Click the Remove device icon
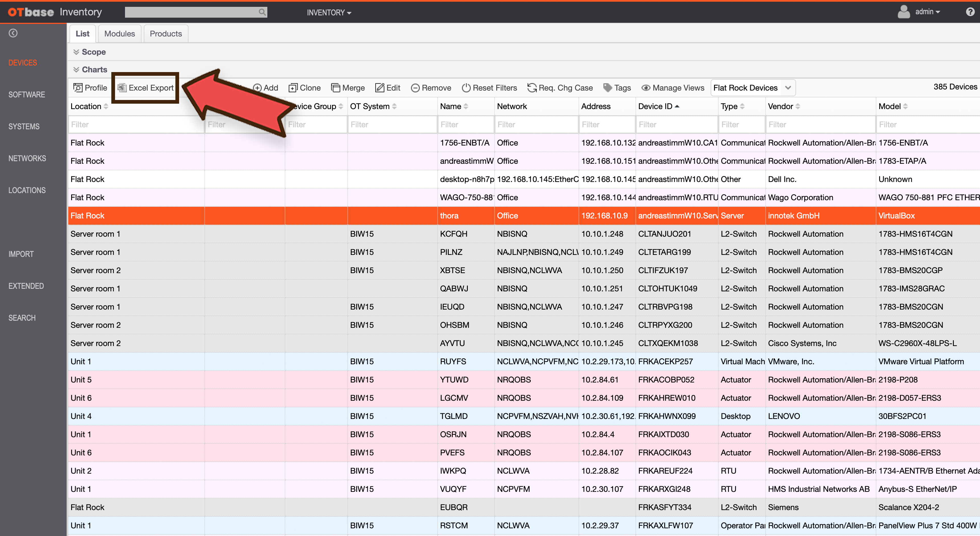Viewport: 980px width, 536px height. click(x=415, y=88)
